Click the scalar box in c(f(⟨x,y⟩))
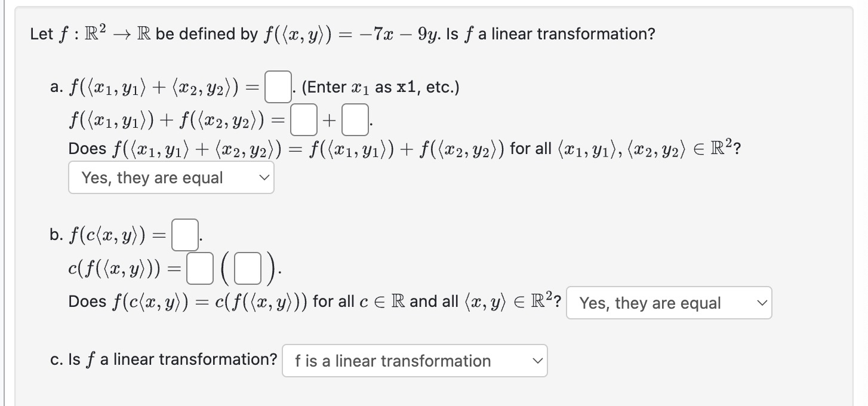Screen dimensions: 868x406 (x=201, y=267)
